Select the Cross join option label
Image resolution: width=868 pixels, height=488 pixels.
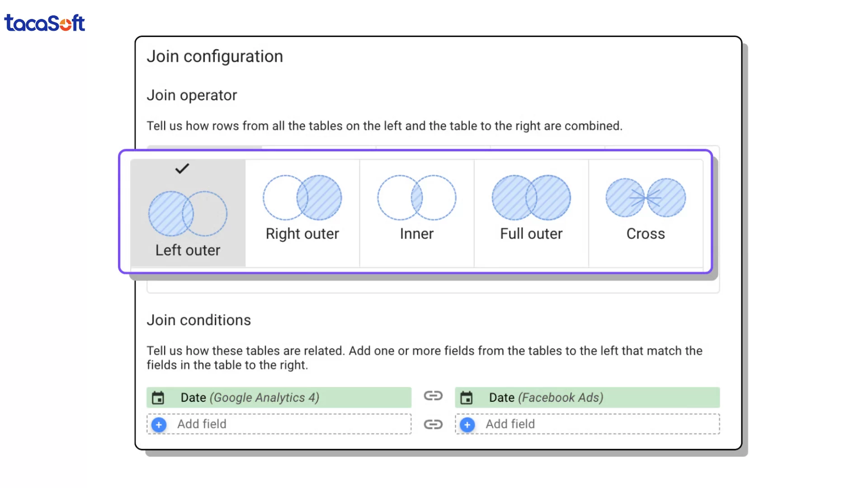[x=646, y=234]
